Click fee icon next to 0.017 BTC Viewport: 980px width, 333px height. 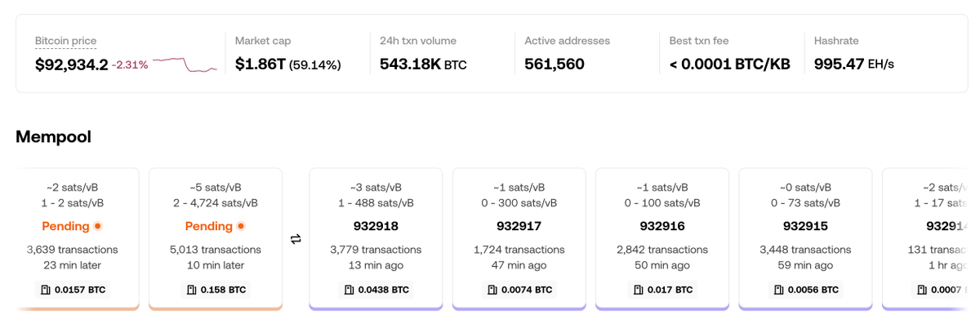639,290
